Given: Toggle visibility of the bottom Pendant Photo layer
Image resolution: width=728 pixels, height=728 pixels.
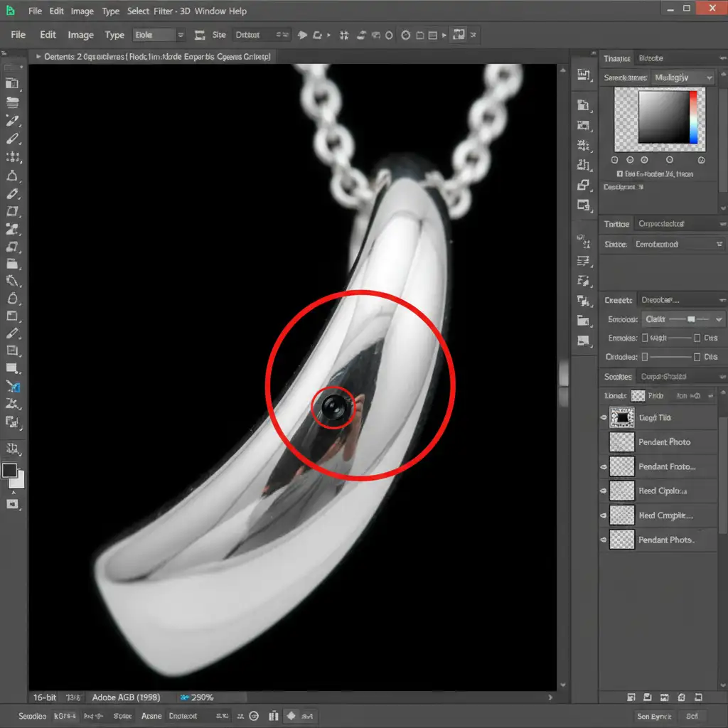Looking at the screenshot, I should click(604, 540).
